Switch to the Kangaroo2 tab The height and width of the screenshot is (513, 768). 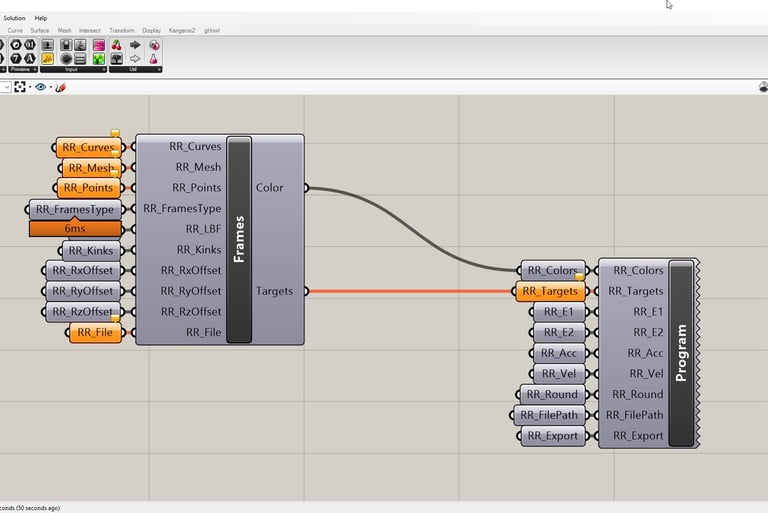tap(182, 30)
